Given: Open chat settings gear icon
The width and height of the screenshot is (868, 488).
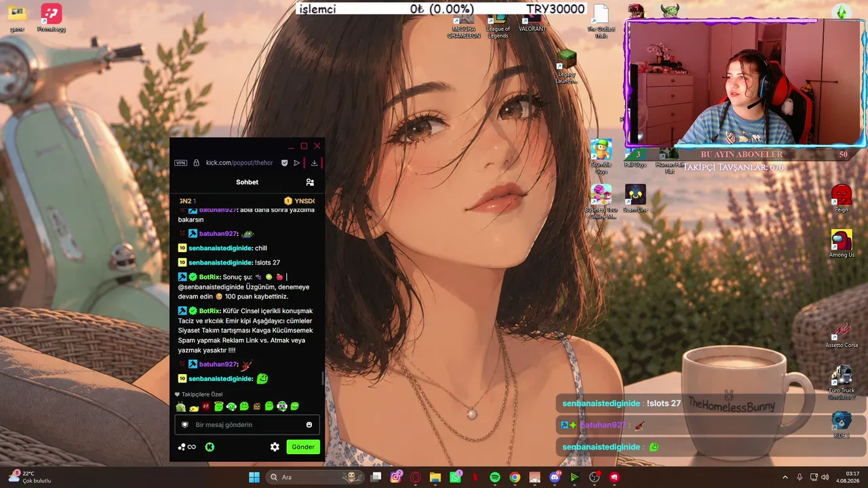Looking at the screenshot, I should coord(275,447).
